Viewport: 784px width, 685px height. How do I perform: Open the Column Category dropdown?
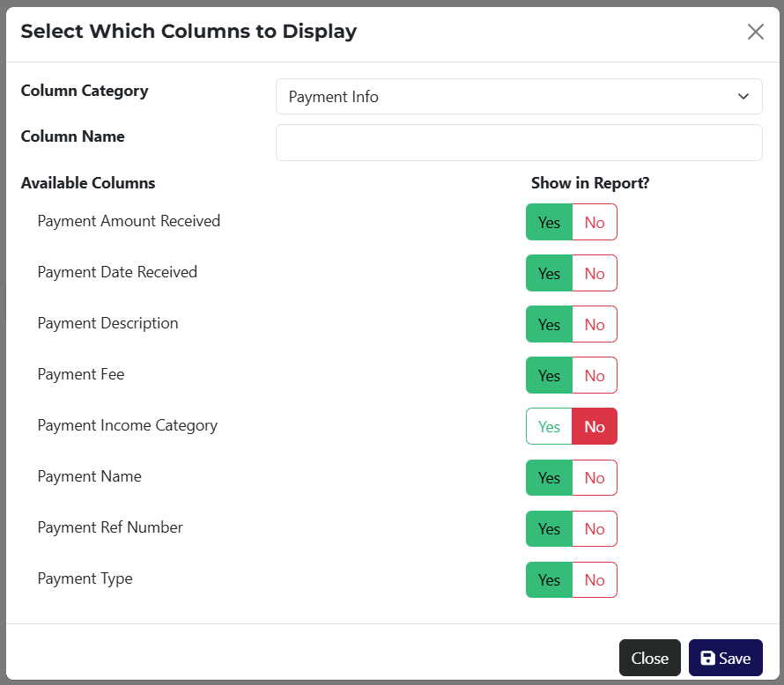coord(519,97)
